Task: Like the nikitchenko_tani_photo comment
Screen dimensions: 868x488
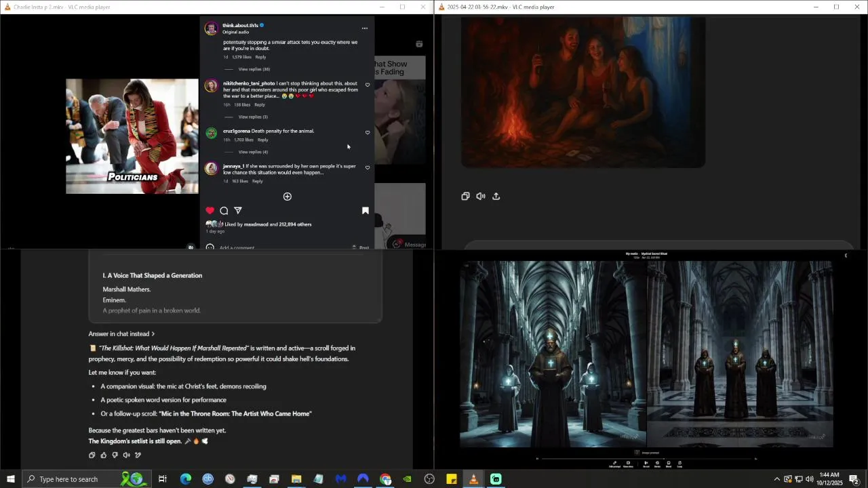Action: pyautogui.click(x=368, y=85)
